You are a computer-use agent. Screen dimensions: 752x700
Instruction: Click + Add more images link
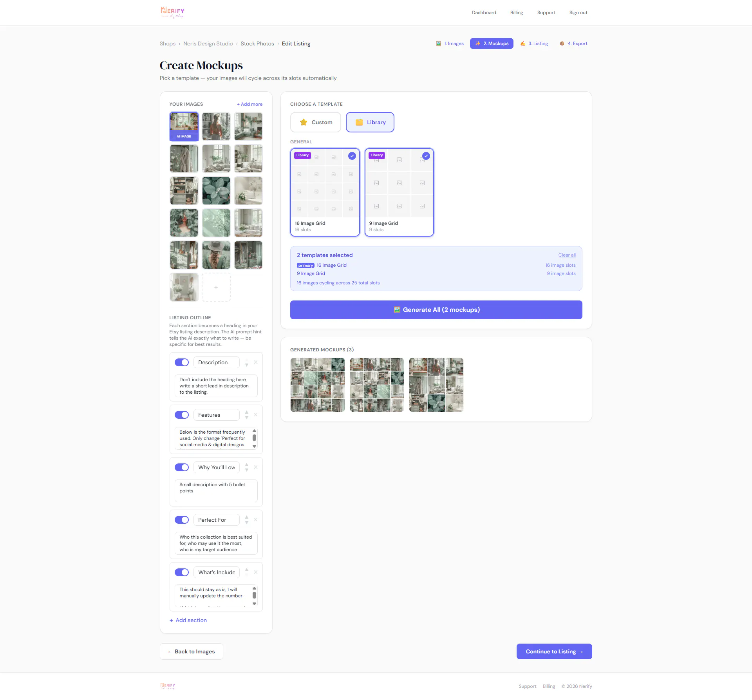250,104
